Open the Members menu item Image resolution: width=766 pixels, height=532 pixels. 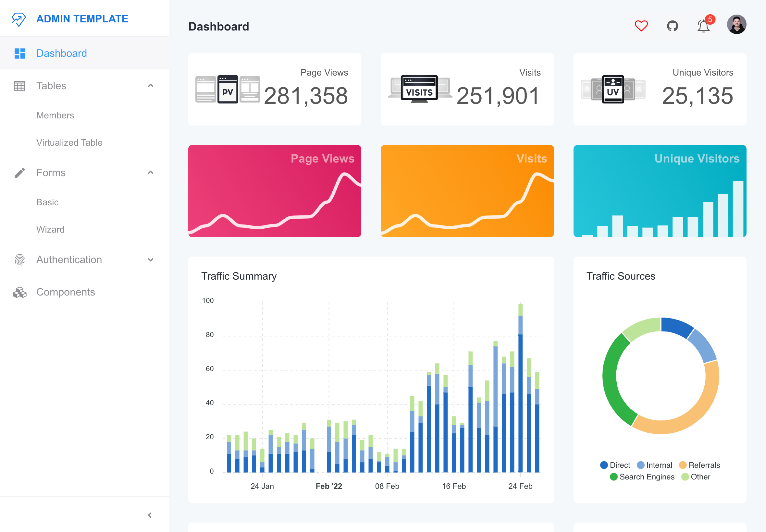pos(55,115)
